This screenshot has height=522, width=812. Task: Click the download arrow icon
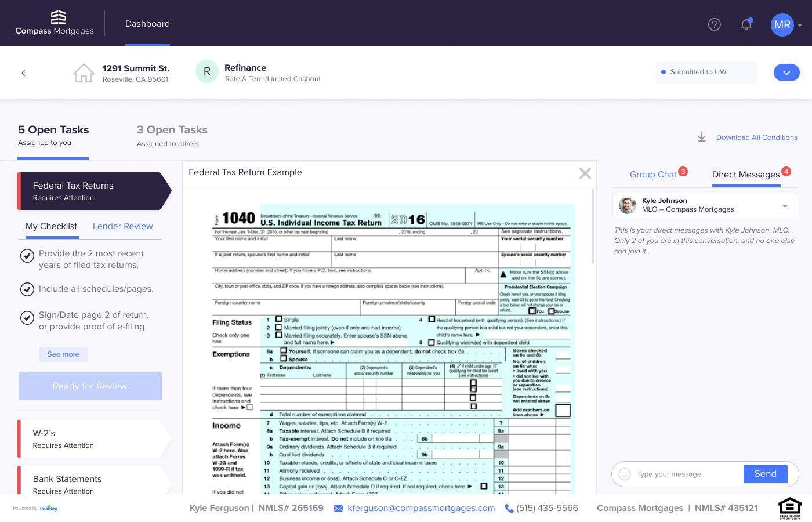702,137
